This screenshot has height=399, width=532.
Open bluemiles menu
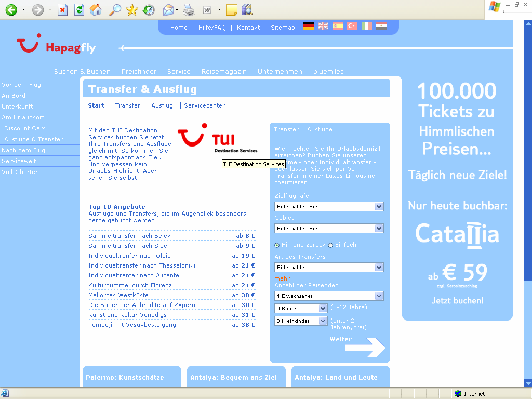pos(328,72)
